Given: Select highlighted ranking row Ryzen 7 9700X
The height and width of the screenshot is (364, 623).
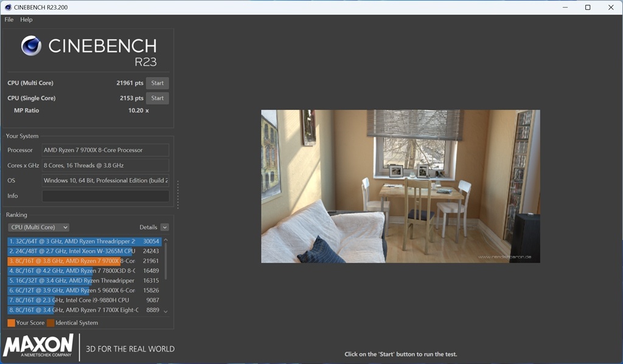Looking at the screenshot, I should pos(84,261).
